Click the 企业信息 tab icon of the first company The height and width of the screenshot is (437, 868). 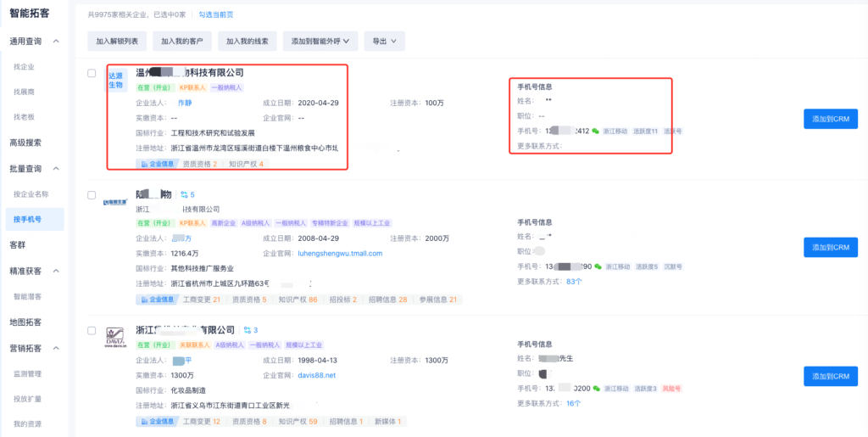point(142,164)
